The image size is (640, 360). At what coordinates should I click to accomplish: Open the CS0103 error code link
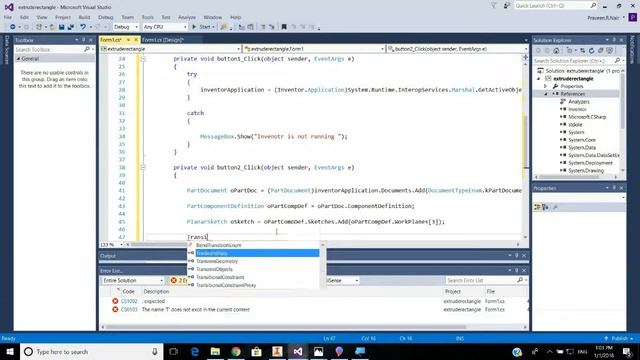click(129, 309)
